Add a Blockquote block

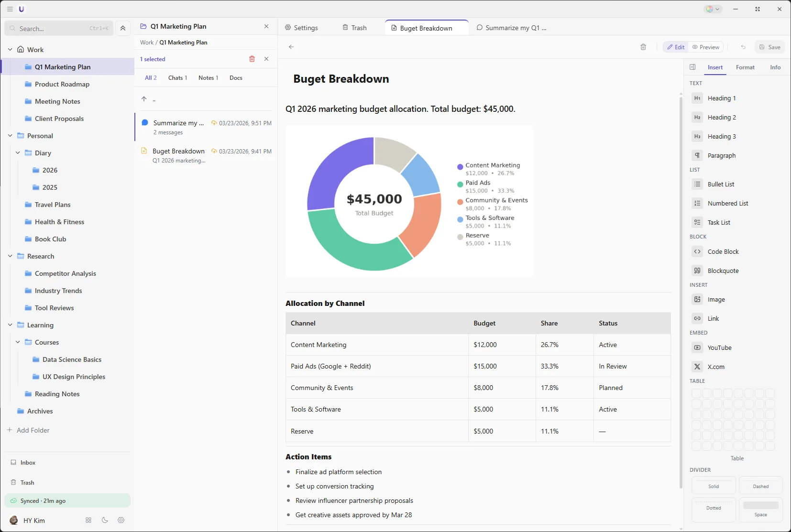pos(722,271)
